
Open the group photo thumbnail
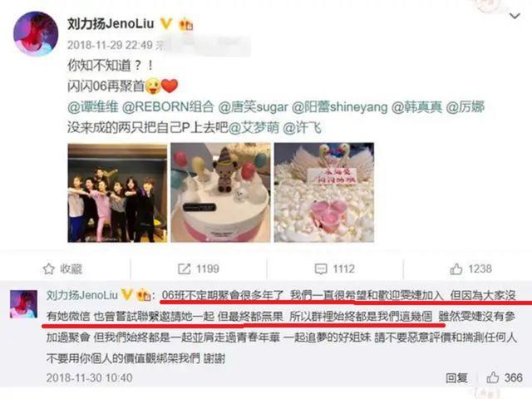pyautogui.click(x=117, y=193)
